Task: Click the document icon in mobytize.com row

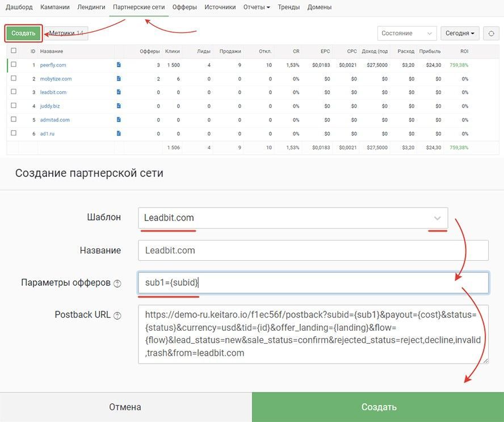Action: click(119, 79)
